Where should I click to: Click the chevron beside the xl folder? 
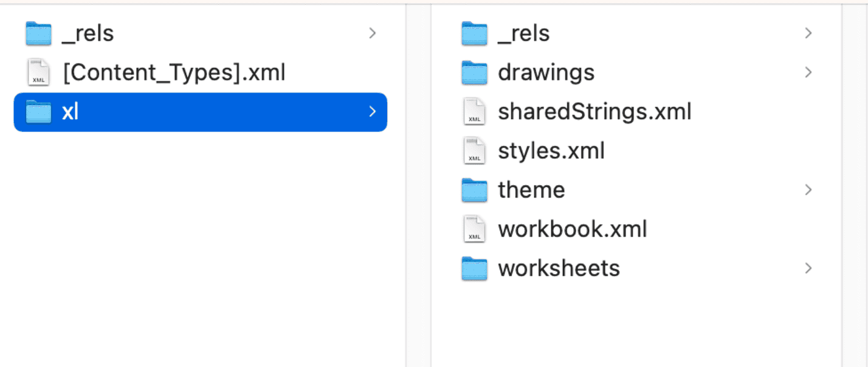coord(372,112)
